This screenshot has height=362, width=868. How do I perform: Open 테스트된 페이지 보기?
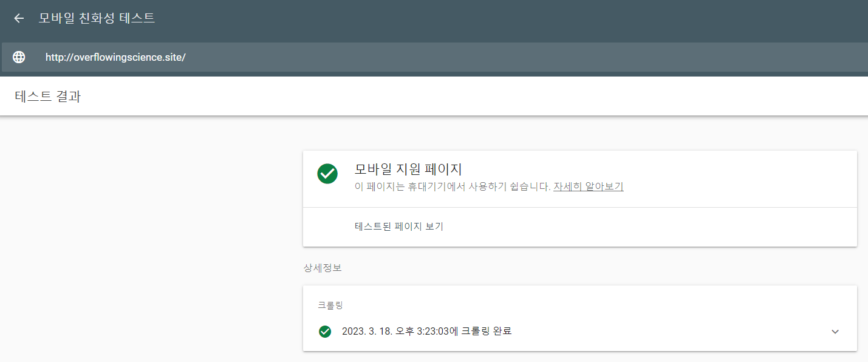pos(399,227)
